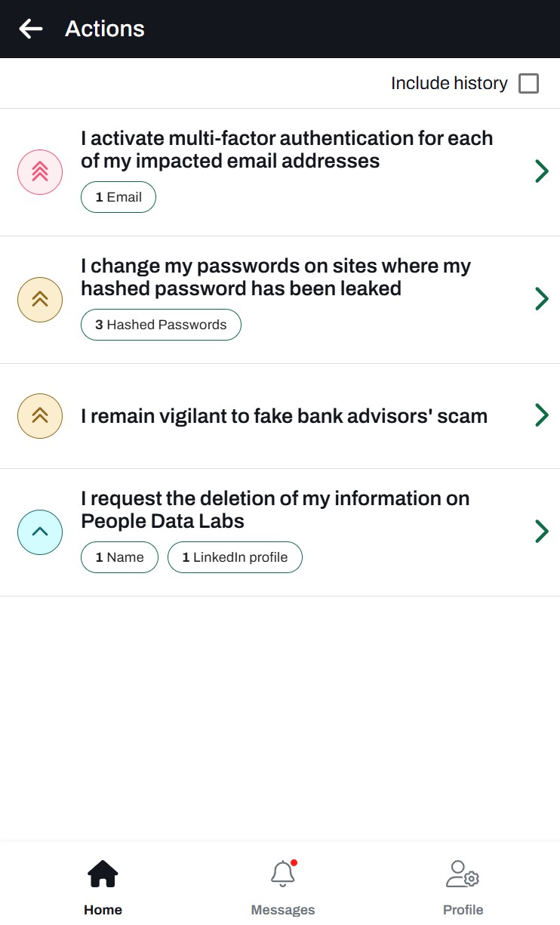The image size is (560, 925).
Task: Expand multi-factor authentication action chevron
Action: pyautogui.click(x=541, y=172)
